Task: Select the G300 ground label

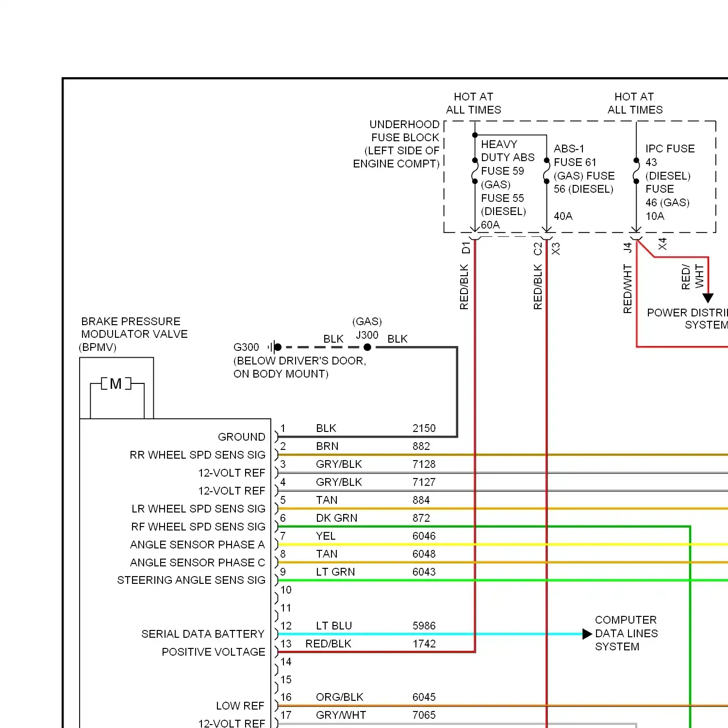Action: click(246, 347)
